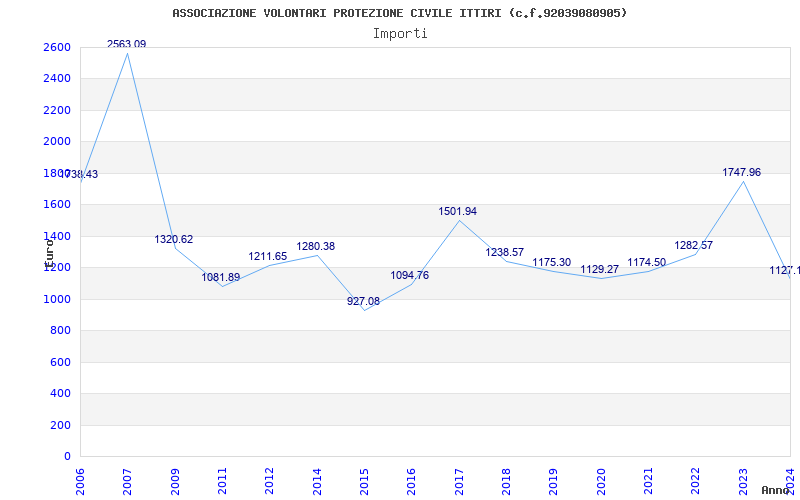
Task: Click the x-axis year 2007
Action: tap(128, 482)
